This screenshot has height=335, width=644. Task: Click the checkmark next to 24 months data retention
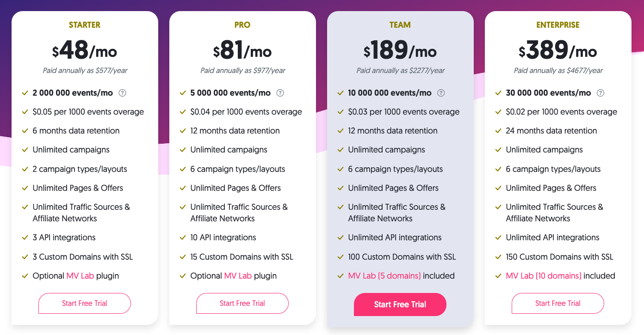(499, 131)
